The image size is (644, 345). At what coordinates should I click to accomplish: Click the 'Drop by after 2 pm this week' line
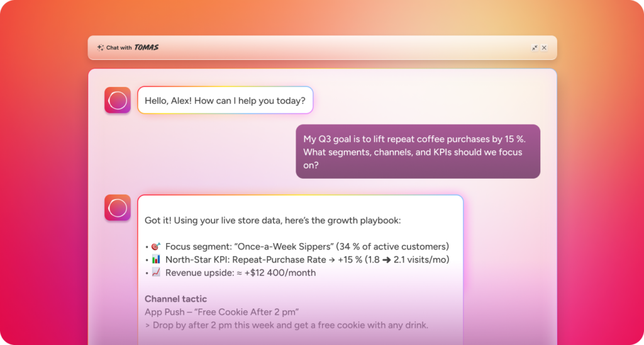click(286, 325)
